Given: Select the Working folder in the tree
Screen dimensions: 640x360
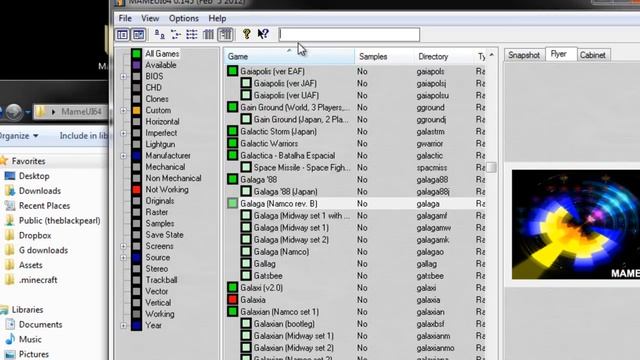Looking at the screenshot, I should point(160,314).
